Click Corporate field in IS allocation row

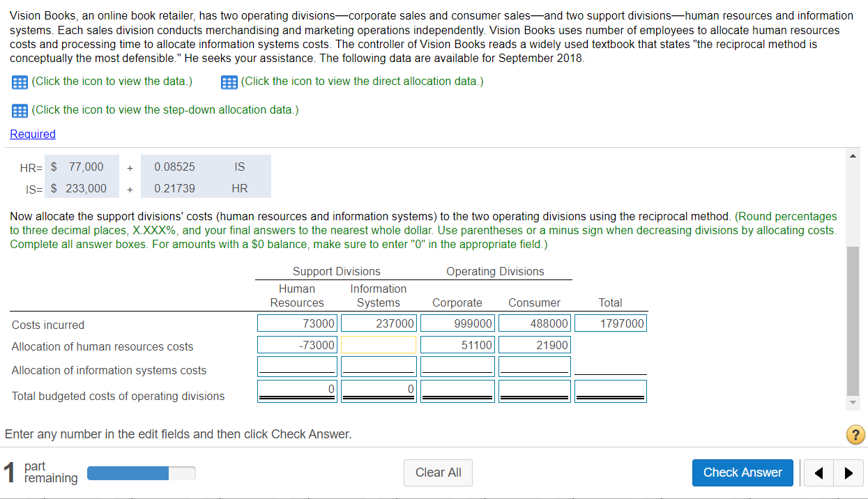[x=458, y=367]
